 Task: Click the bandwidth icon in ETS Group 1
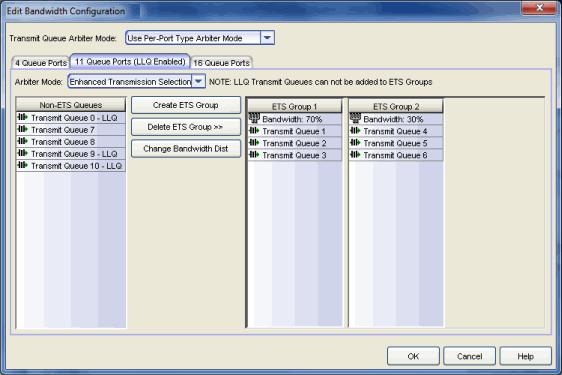pyautogui.click(x=254, y=118)
